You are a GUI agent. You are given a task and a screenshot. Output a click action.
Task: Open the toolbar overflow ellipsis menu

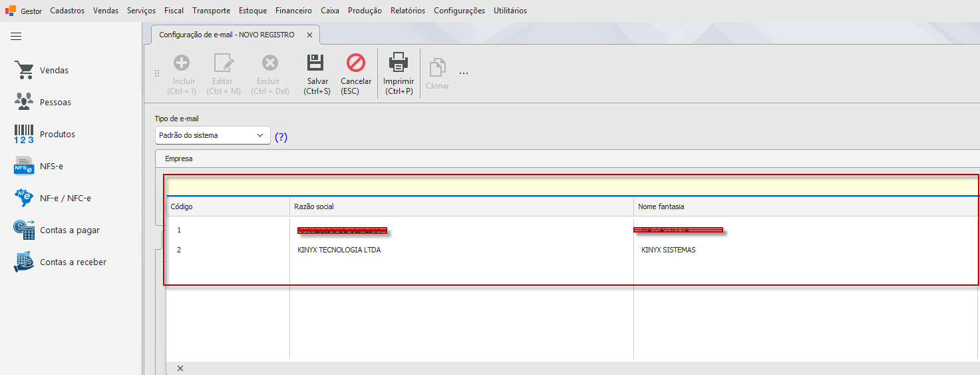(464, 73)
